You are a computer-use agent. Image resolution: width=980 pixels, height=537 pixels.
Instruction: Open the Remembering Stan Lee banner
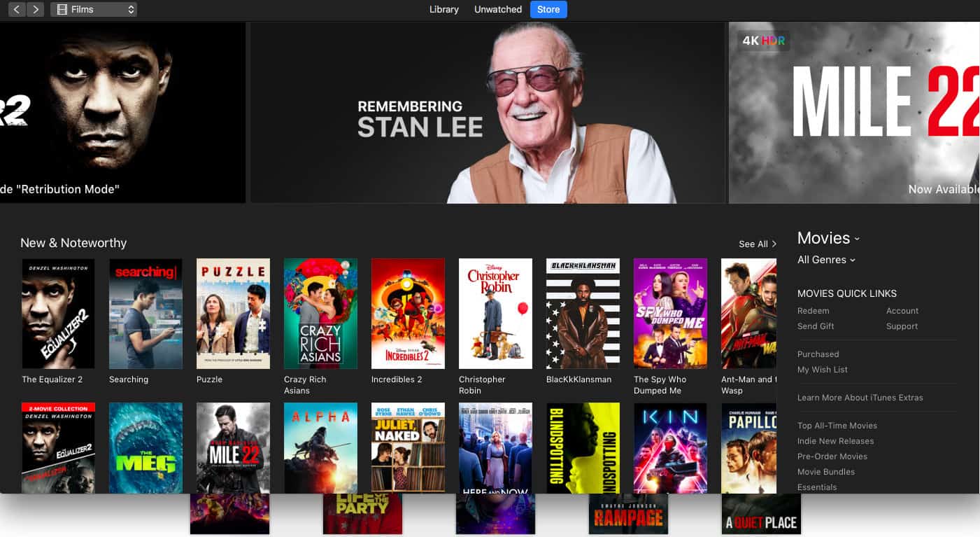pyautogui.click(x=488, y=113)
